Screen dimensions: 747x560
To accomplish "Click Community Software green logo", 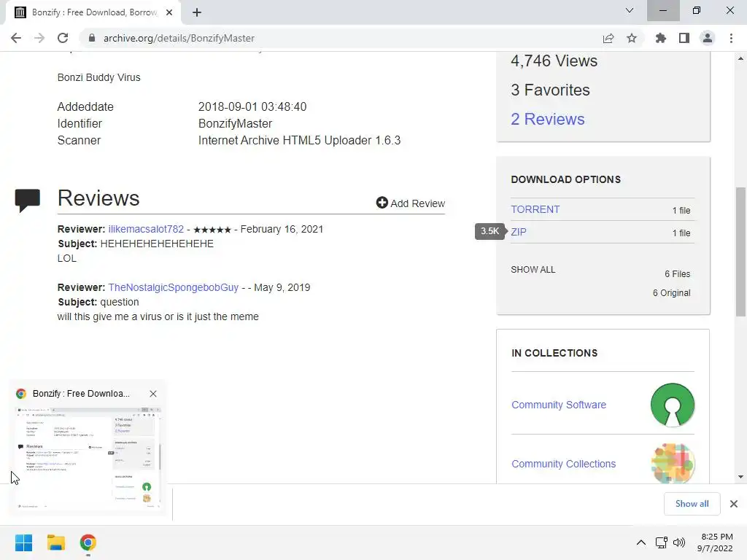I will [x=672, y=405].
